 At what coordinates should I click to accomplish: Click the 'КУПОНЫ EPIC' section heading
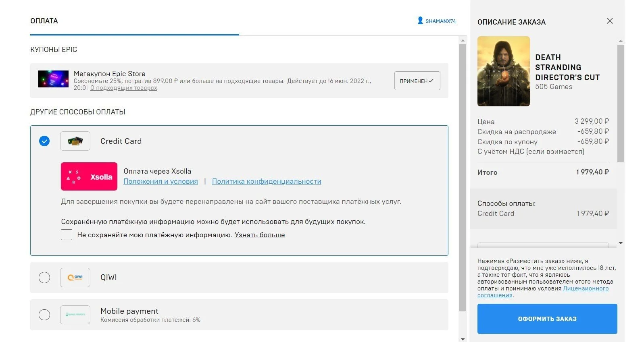[x=54, y=50]
